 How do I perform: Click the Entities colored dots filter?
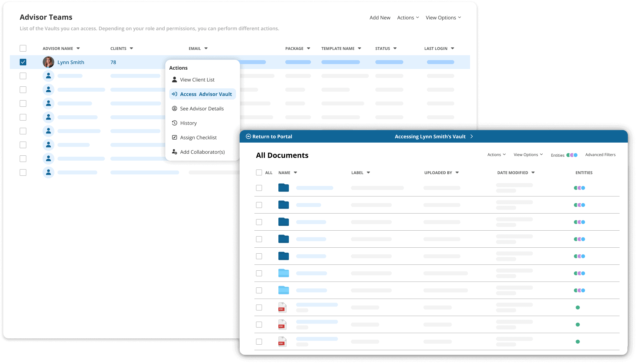tap(572, 155)
